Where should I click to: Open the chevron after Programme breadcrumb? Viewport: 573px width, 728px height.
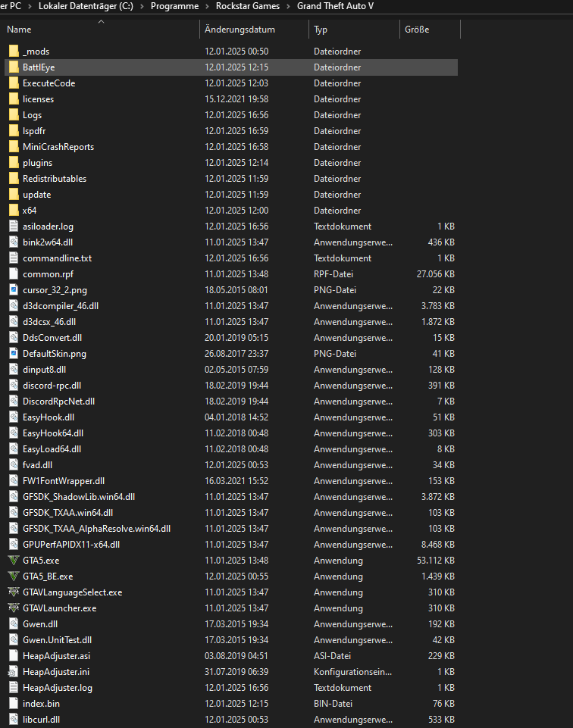point(207,7)
